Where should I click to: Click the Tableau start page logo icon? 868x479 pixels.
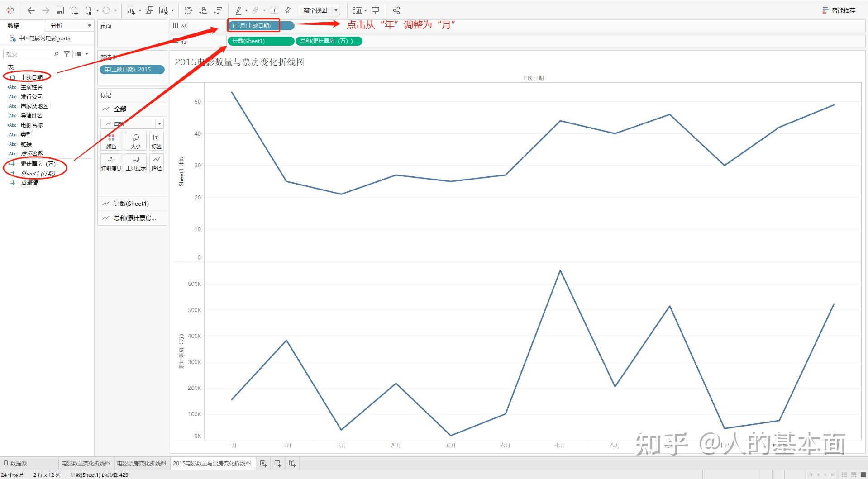tap(10, 10)
